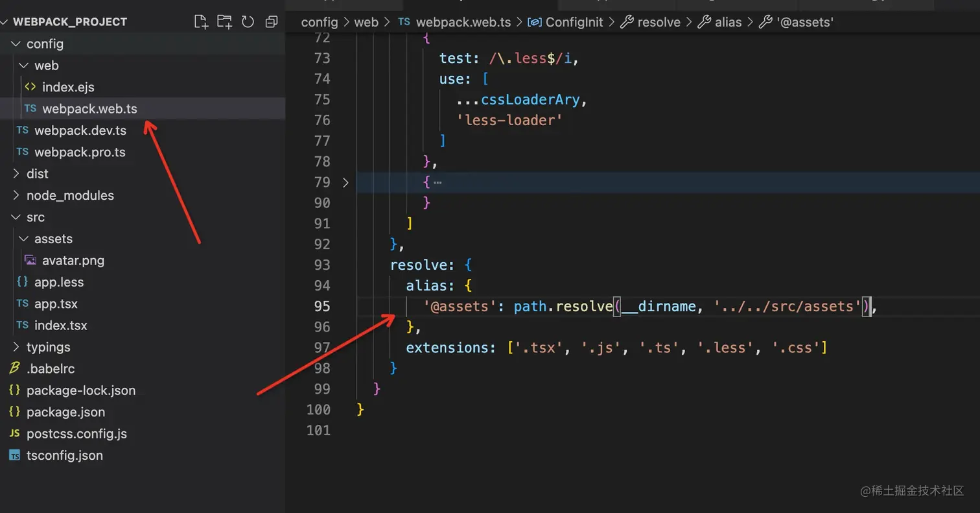
Task: Click '__dirname' on line 95
Action: pos(659,306)
